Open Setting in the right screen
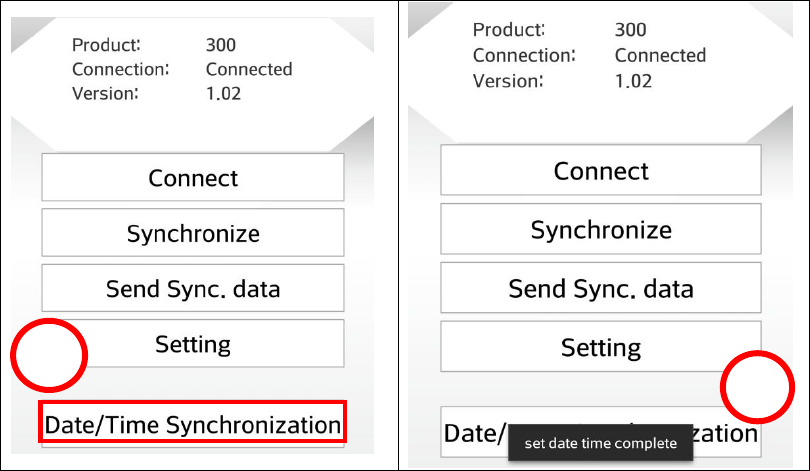Viewport: 810px width, 471px height. click(x=601, y=347)
